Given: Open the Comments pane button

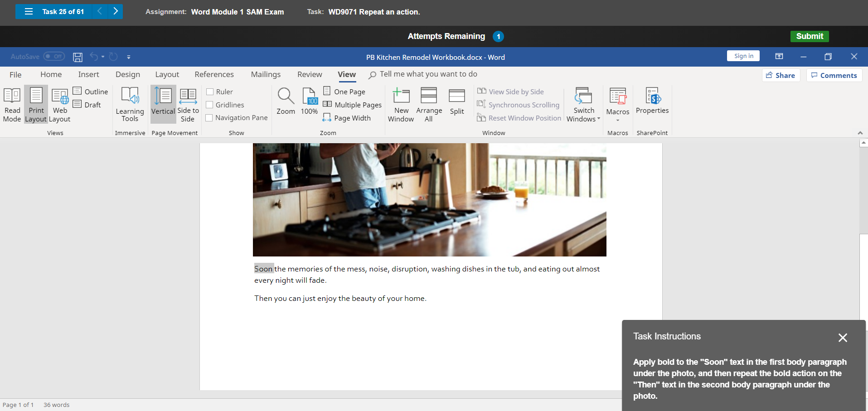Looking at the screenshot, I should (834, 75).
